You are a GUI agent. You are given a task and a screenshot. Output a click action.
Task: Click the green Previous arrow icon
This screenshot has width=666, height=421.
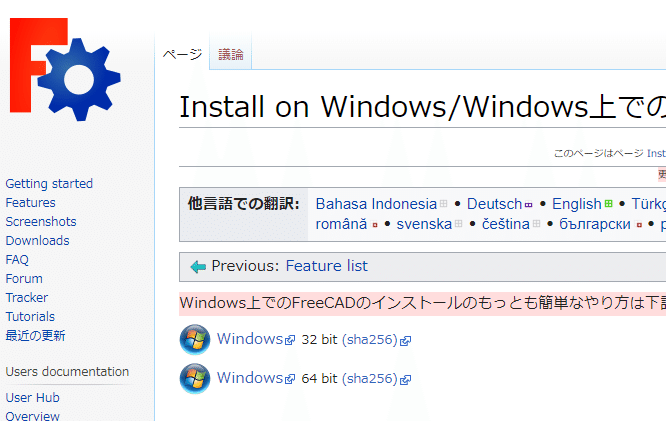[198, 267]
